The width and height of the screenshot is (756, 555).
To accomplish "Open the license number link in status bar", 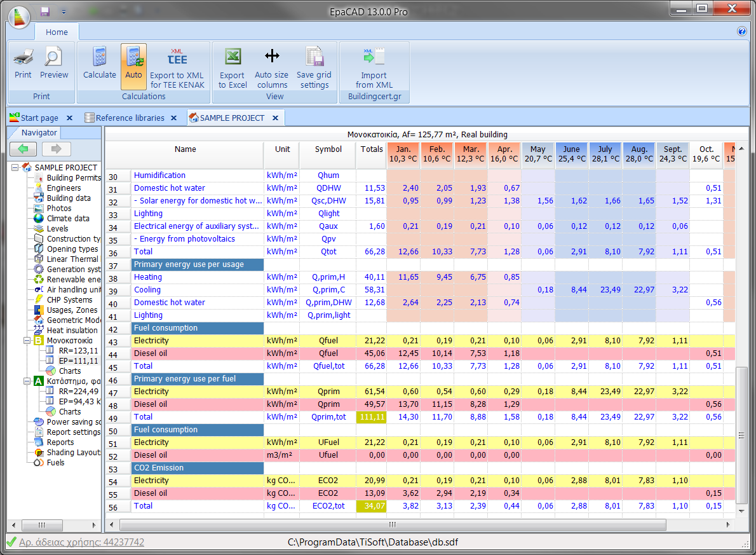I will click(x=81, y=542).
